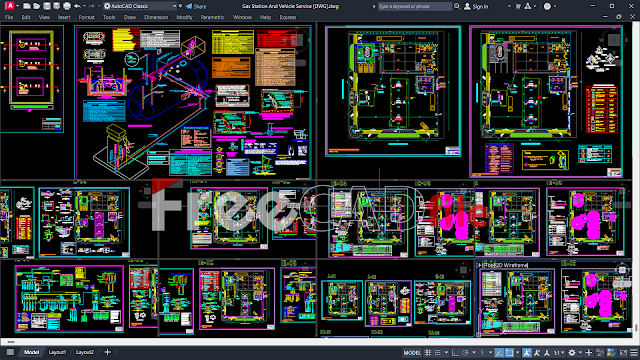640x360 pixels.
Task: Open the Insert menu
Action: (64, 17)
